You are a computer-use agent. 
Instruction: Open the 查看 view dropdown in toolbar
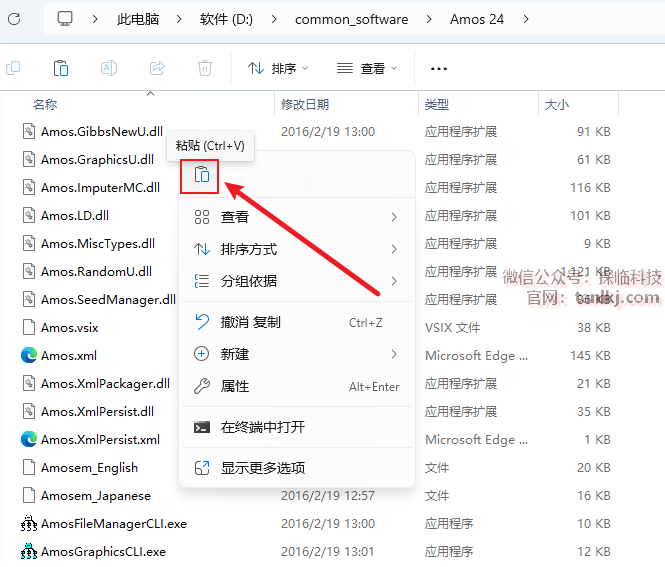[x=367, y=68]
